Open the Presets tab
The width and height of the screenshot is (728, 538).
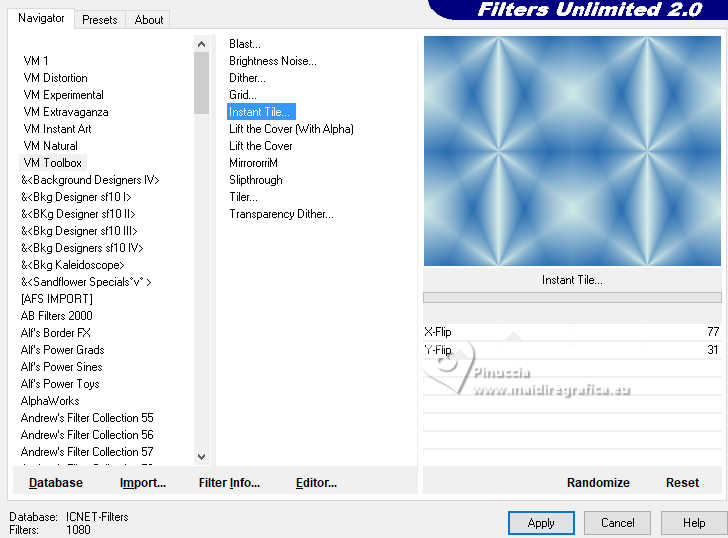[x=99, y=20]
